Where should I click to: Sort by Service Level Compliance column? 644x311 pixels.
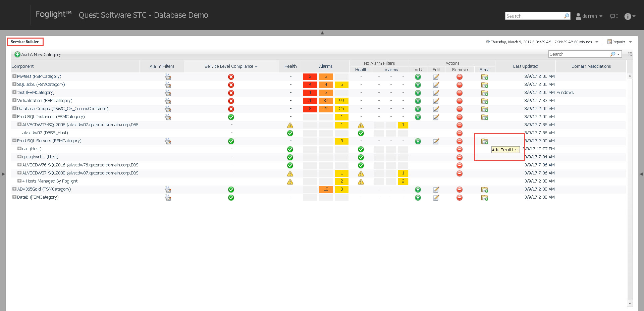pyautogui.click(x=231, y=66)
